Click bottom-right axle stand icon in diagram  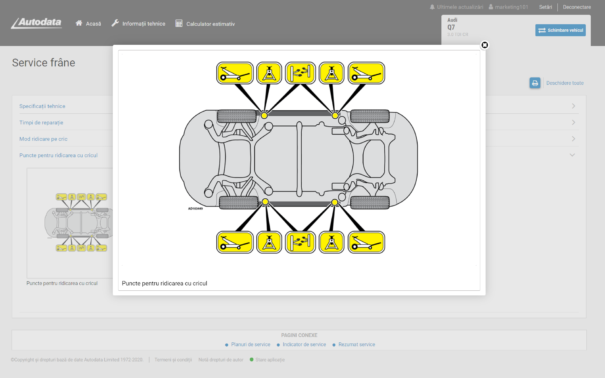click(x=331, y=242)
